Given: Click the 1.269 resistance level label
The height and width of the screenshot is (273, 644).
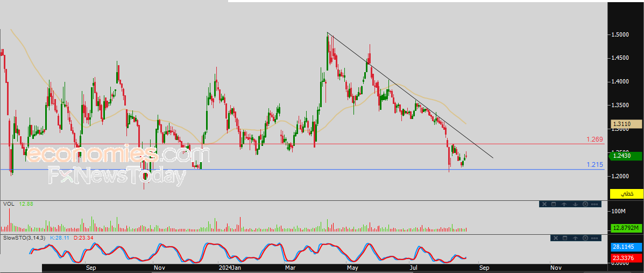Looking at the screenshot, I should [595, 140].
